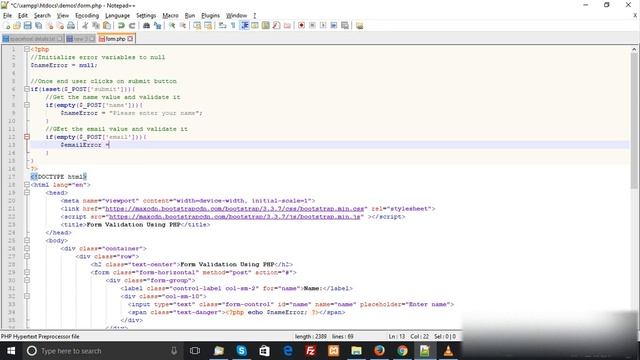Click the Paste toolbar icon

pyautogui.click(x=107, y=25)
